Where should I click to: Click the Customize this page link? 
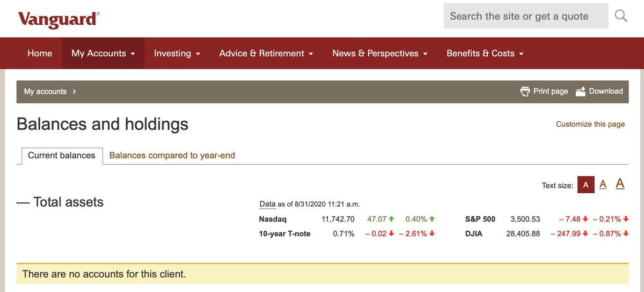(x=590, y=124)
